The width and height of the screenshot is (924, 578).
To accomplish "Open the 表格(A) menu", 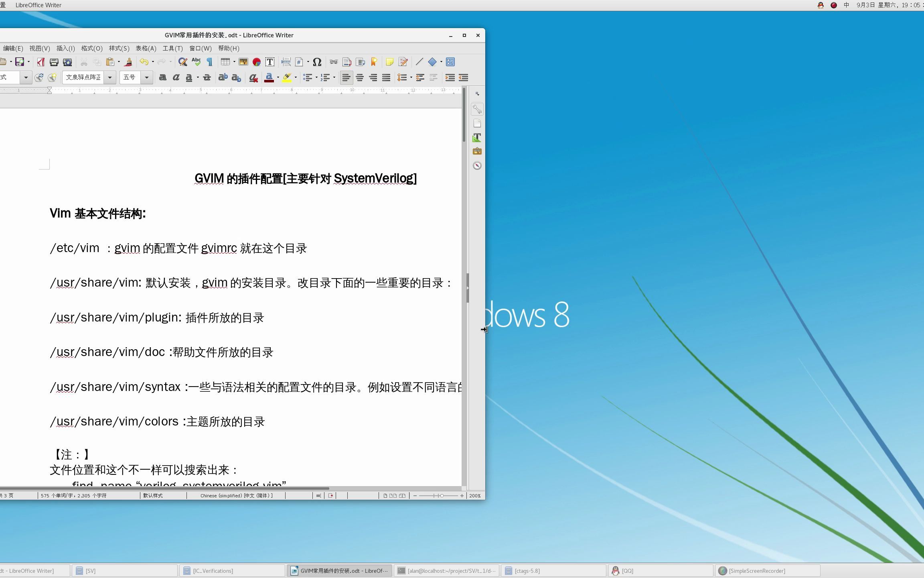I will pos(146,48).
